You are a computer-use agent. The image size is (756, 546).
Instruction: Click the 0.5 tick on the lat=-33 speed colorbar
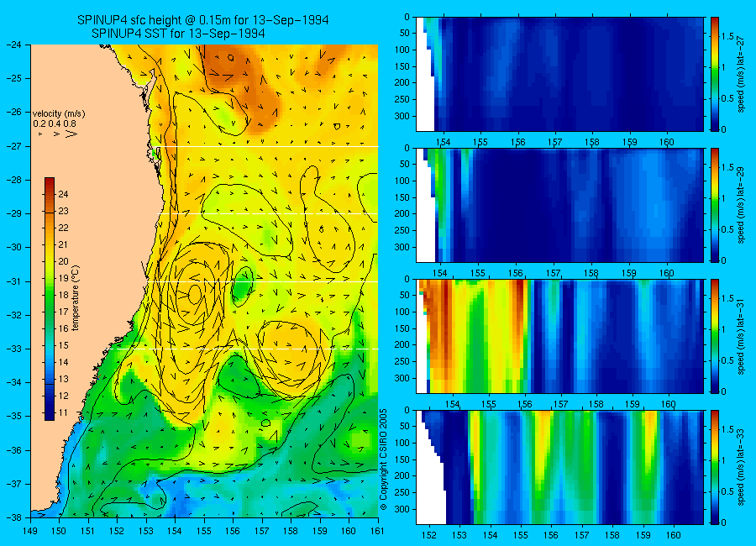click(x=728, y=491)
